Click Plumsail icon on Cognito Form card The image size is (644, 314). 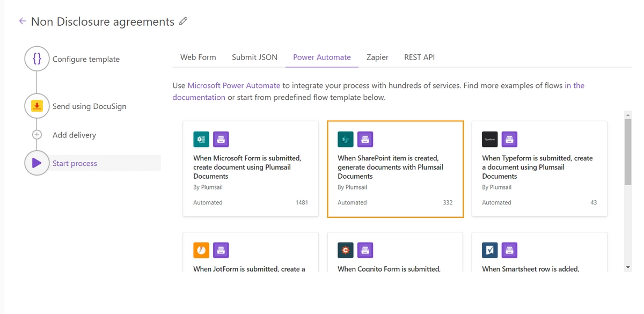pyautogui.click(x=365, y=250)
